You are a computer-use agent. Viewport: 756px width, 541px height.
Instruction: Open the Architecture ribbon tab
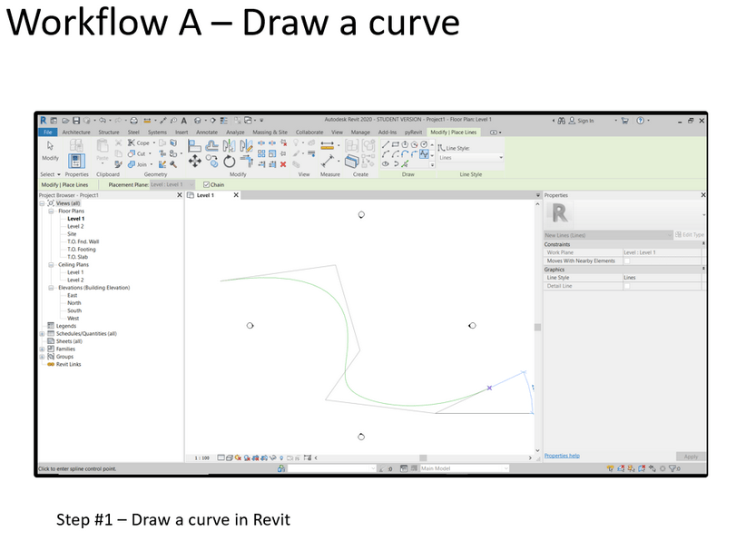pos(76,133)
